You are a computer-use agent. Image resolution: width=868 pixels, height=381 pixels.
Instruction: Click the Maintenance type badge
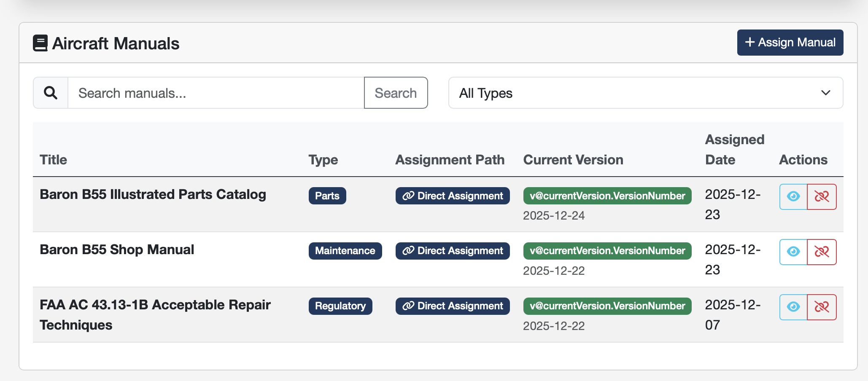(345, 250)
